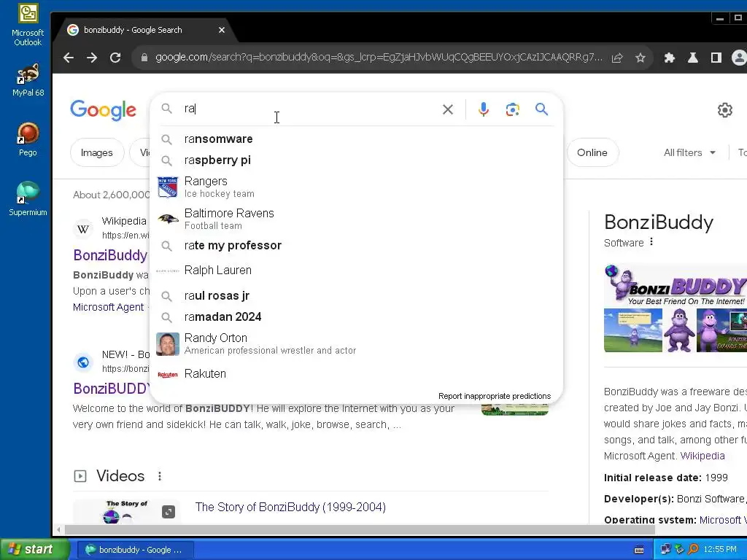The width and height of the screenshot is (747, 560).
Task: Share this page using address bar icon
Action: pos(617,58)
